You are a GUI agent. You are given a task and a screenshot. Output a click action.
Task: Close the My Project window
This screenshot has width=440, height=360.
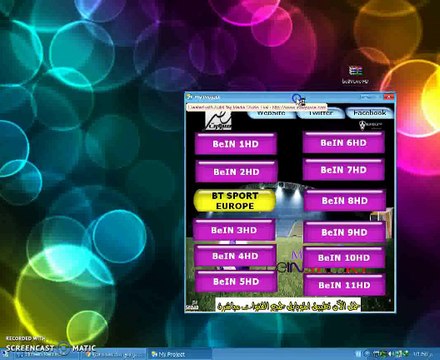coord(389,97)
